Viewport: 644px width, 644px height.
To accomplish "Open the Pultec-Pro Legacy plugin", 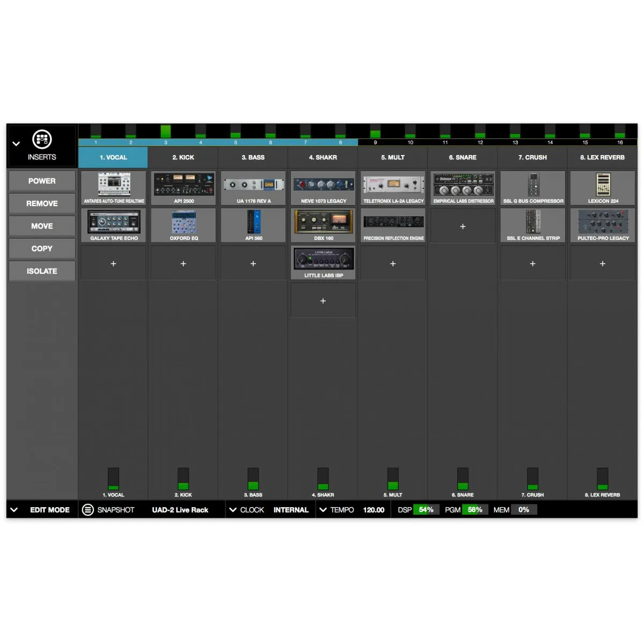I will [603, 225].
